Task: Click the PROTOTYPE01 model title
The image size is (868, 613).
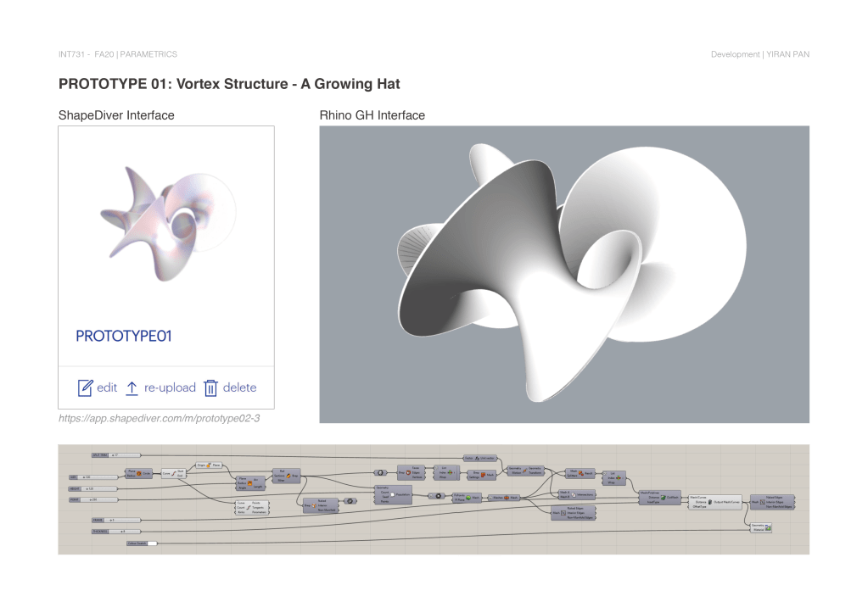Action: (124, 337)
